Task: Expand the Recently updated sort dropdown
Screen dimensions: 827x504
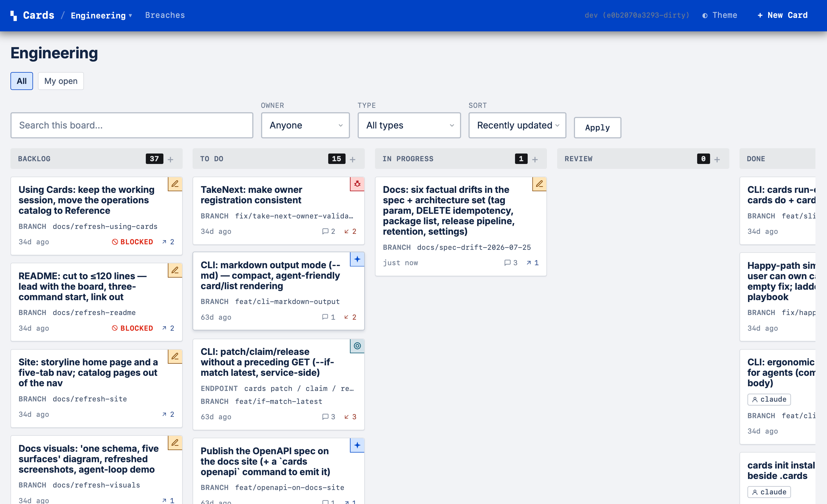Action: click(x=517, y=125)
